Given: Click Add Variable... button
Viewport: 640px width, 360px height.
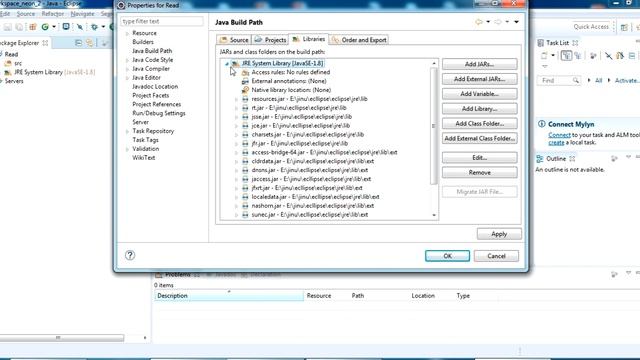Looking at the screenshot, I should click(480, 94).
